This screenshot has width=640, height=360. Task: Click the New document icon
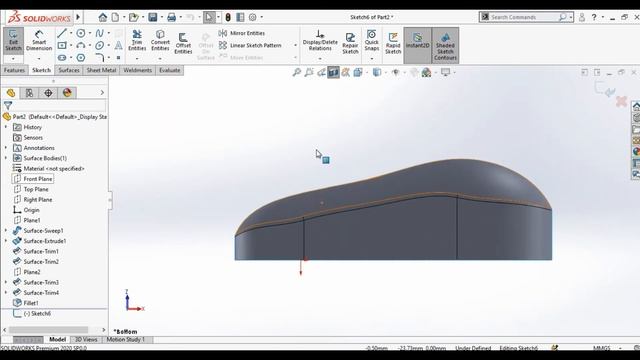tap(116, 17)
